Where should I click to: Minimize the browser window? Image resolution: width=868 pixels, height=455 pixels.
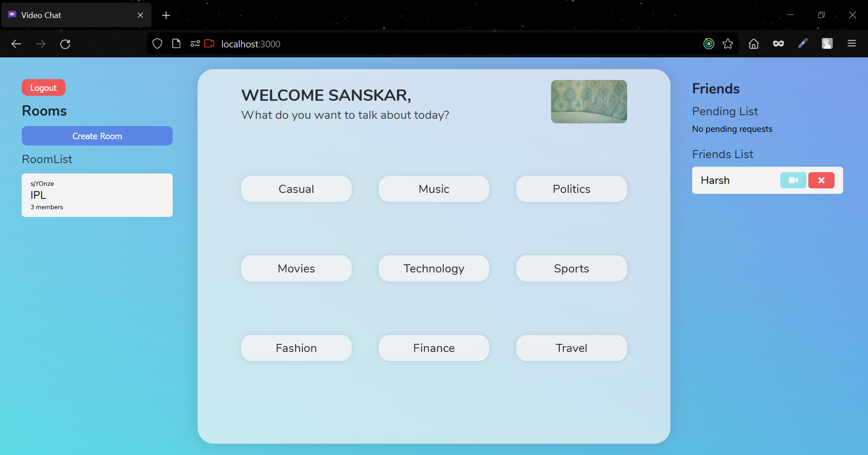790,15
